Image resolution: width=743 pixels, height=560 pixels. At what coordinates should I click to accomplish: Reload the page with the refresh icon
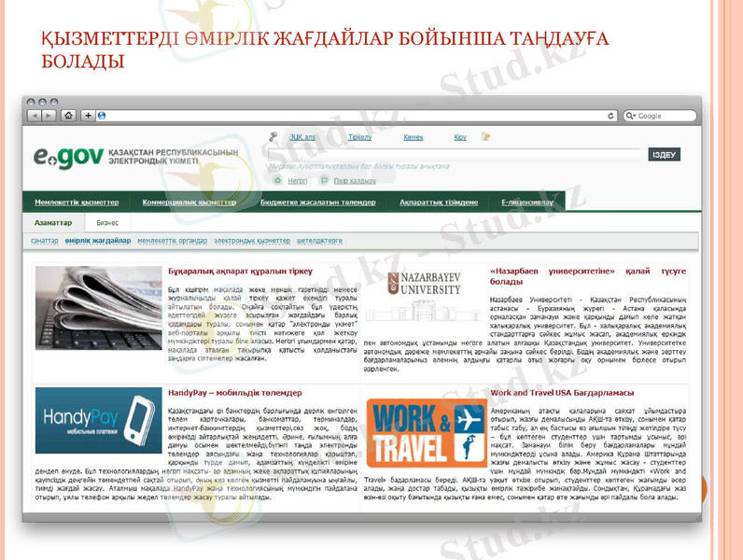pos(610,116)
